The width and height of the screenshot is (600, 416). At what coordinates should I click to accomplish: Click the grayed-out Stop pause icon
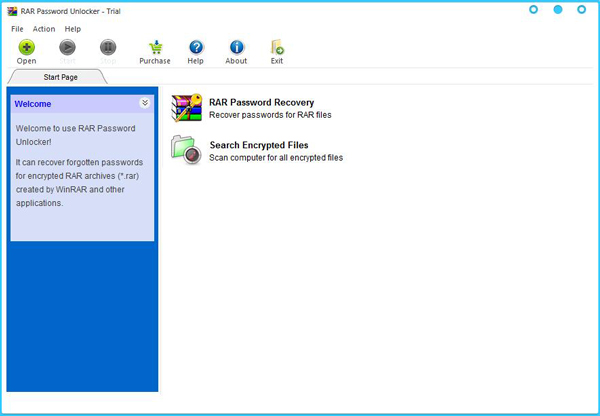[108, 47]
